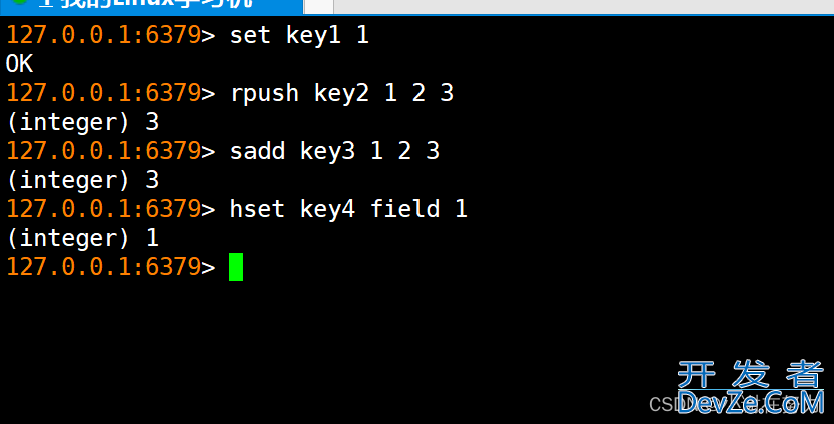Click the empty gray tab bar area
Viewport: 834px width, 424px height.
pos(583,6)
